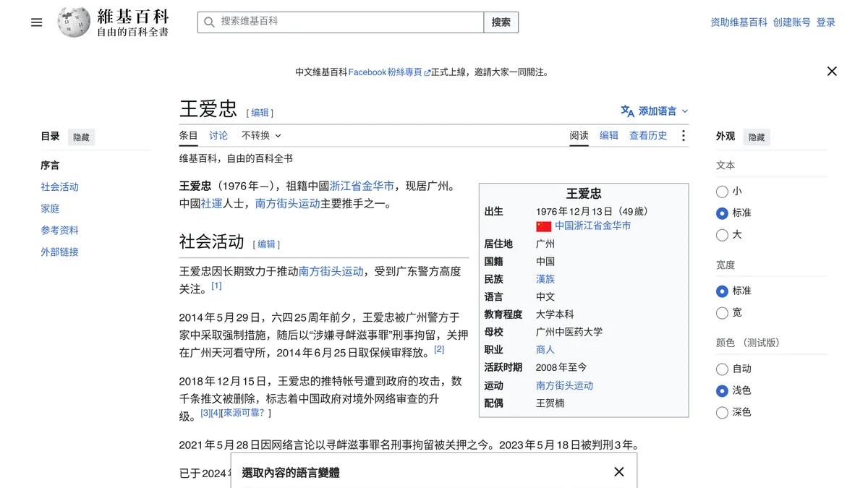Select large text size option
Image resolution: width=868 pixels, height=488 pixels.
(722, 235)
